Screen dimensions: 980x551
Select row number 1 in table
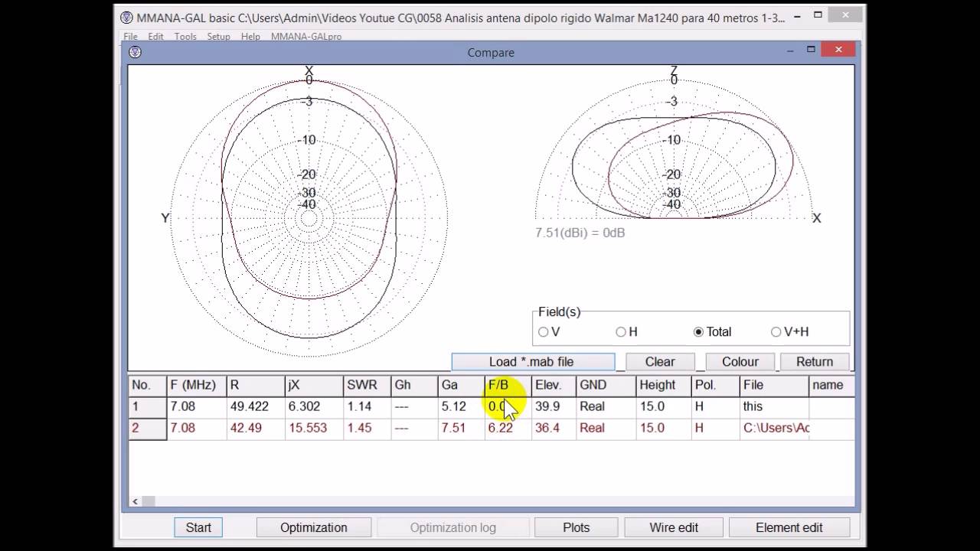click(147, 406)
